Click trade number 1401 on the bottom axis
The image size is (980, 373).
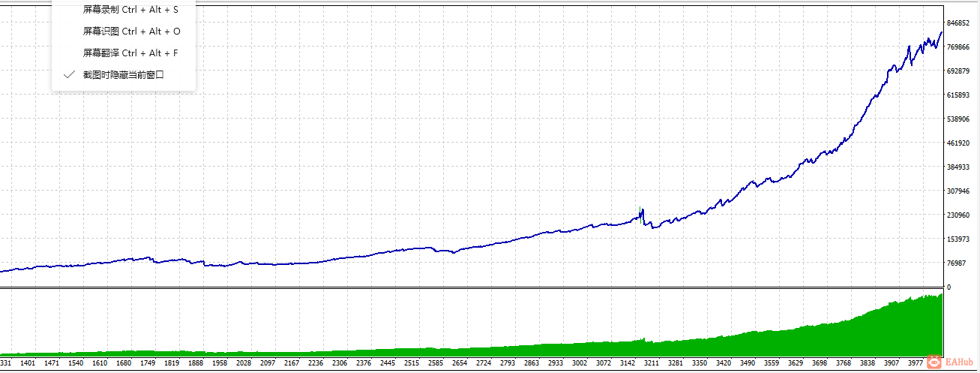tap(28, 363)
